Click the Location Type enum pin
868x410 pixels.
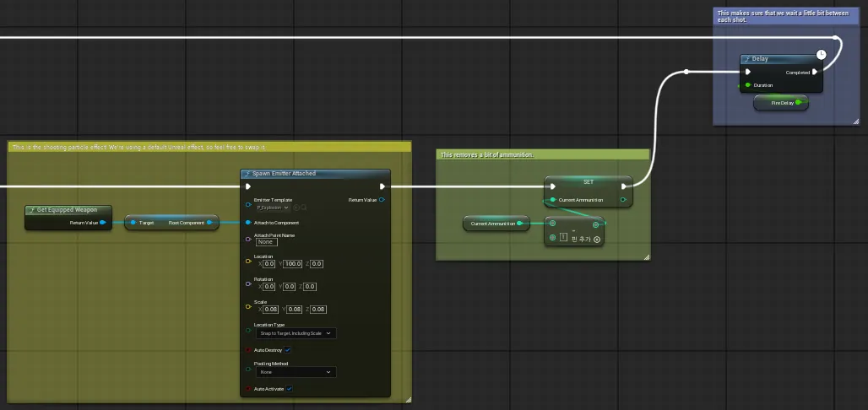pyautogui.click(x=248, y=331)
